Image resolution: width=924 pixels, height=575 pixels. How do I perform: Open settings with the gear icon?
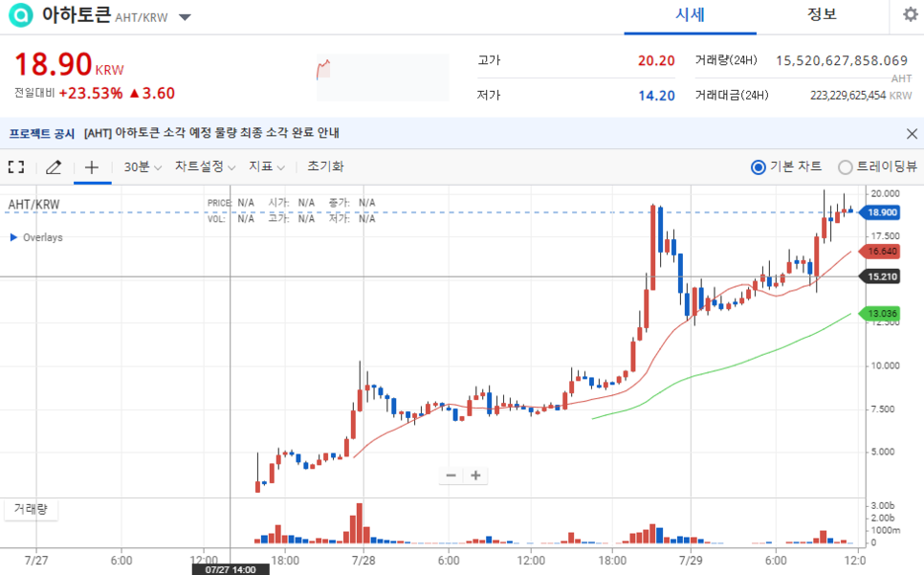(x=911, y=14)
